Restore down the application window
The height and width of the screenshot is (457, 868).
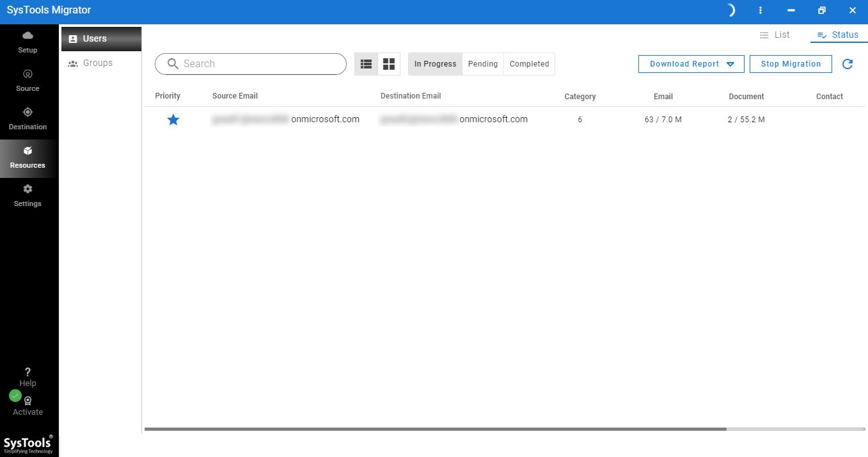[822, 11]
